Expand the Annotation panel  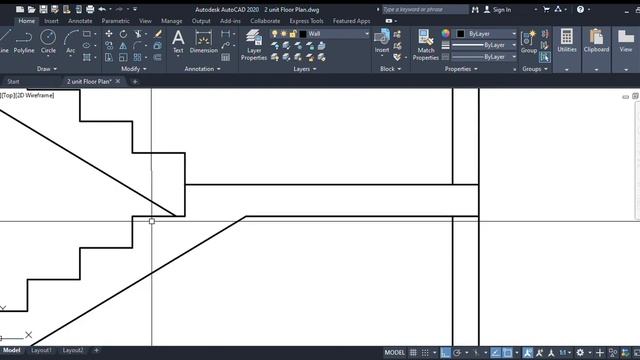[x=202, y=69]
